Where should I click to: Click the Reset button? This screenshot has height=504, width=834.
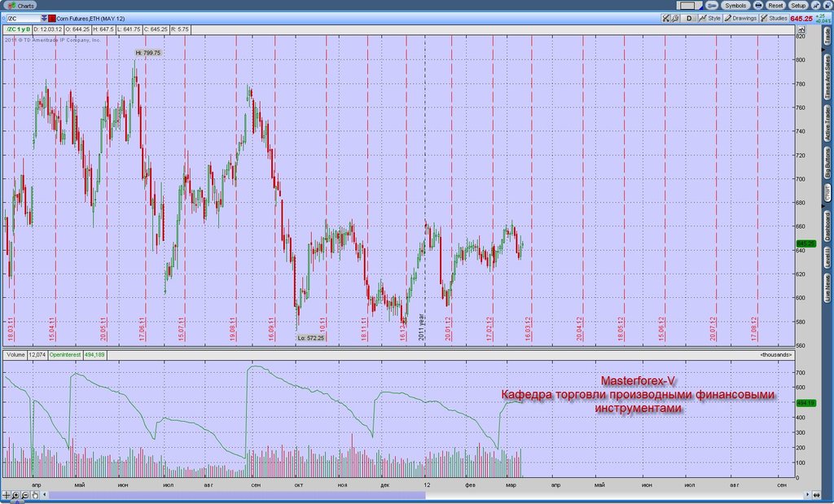tap(775, 6)
